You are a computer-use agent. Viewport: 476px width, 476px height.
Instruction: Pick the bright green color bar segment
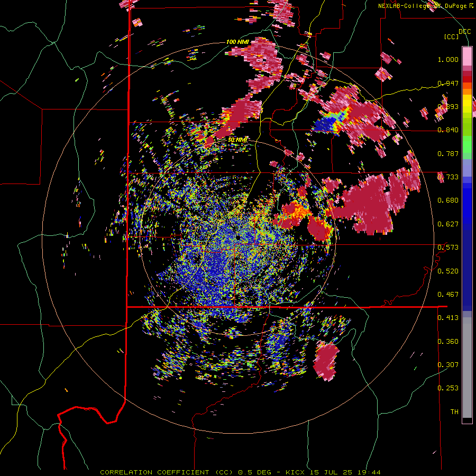[467, 144]
